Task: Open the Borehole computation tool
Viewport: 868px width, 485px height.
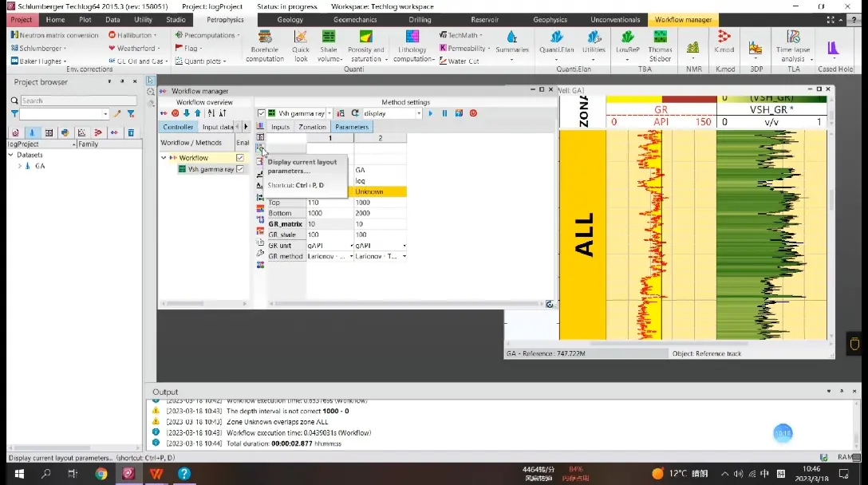Action: coord(265,46)
